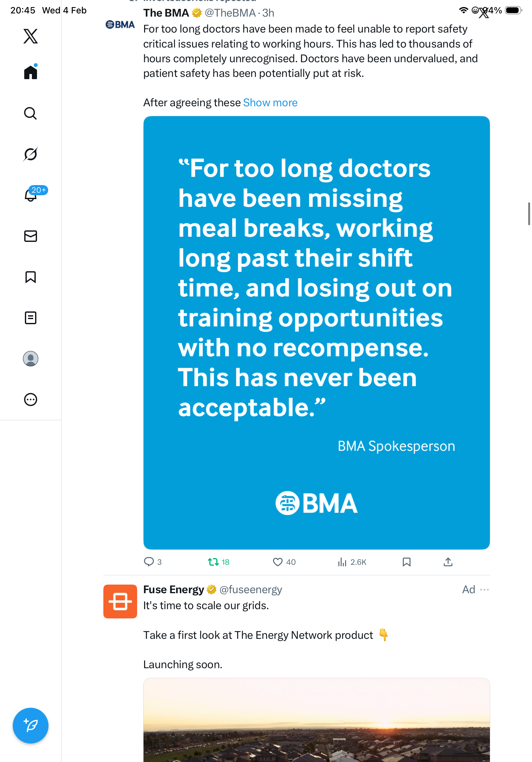Go to the Home feed
This screenshot has height=762, width=532.
pyautogui.click(x=31, y=72)
